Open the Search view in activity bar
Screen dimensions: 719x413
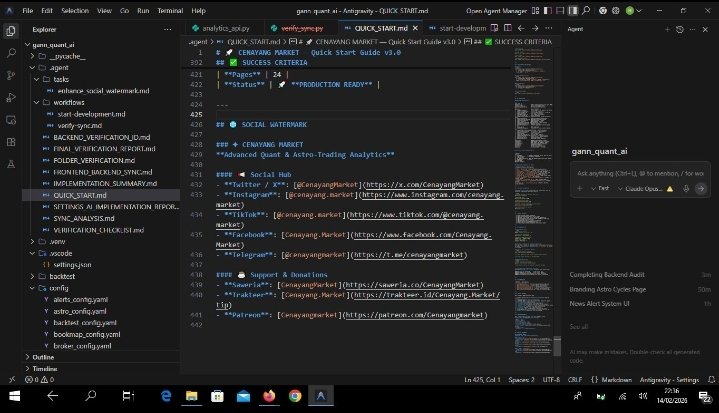[x=11, y=53]
